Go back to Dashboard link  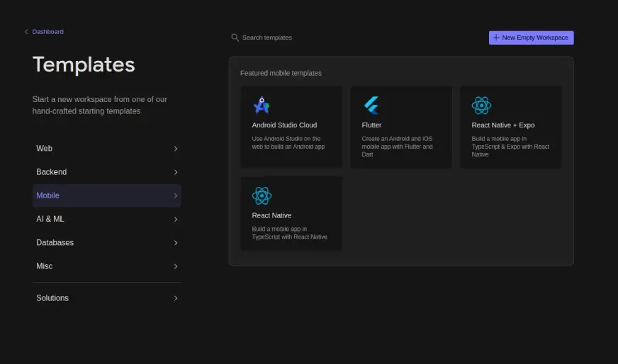pos(47,32)
